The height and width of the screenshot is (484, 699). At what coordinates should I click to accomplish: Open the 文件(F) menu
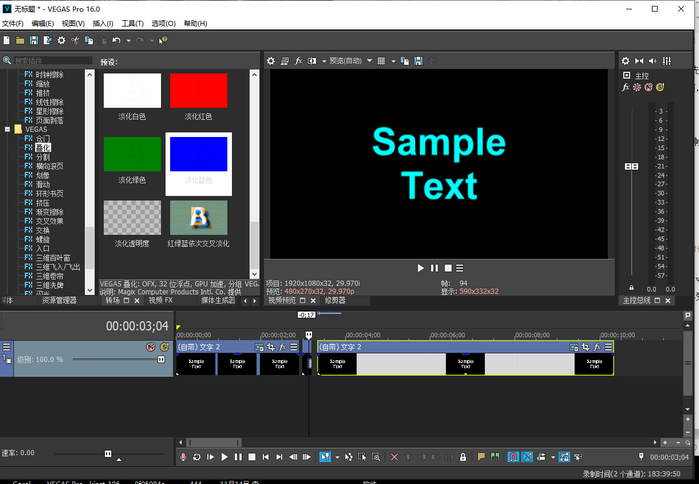[13, 23]
